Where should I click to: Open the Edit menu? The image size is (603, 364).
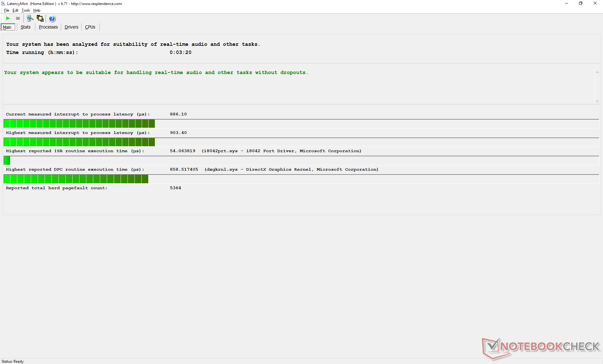coord(15,10)
